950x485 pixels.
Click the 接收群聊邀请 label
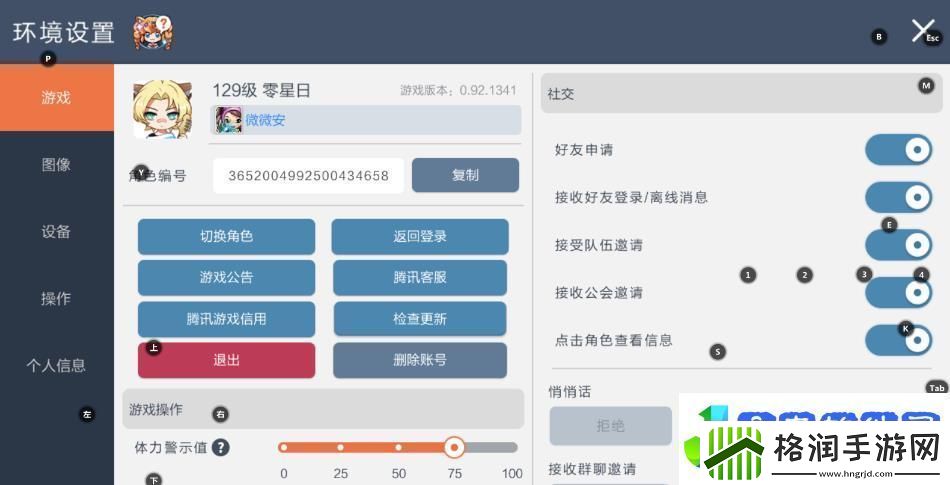coord(592,469)
